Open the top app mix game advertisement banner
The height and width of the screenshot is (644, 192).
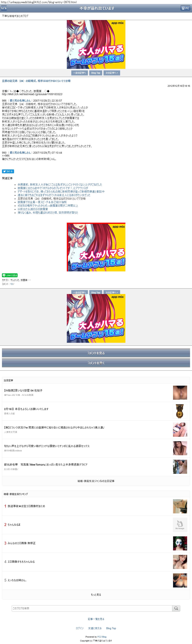click(x=96, y=44)
